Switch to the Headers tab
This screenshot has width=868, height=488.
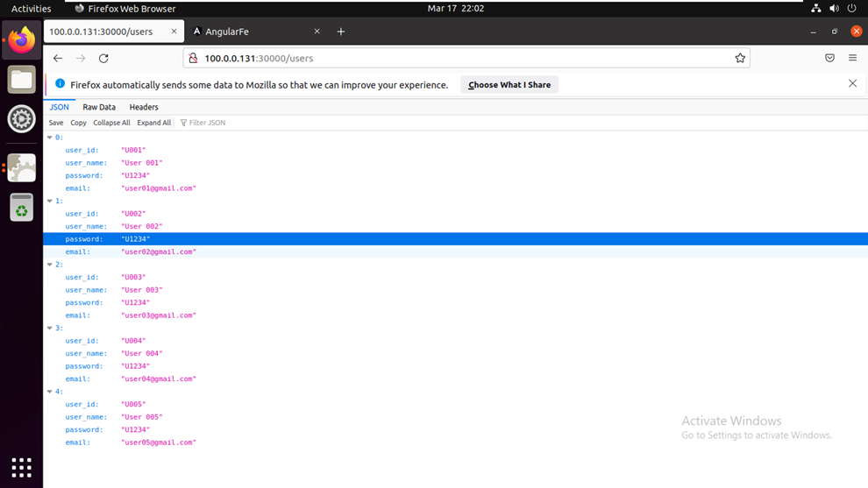tap(144, 107)
